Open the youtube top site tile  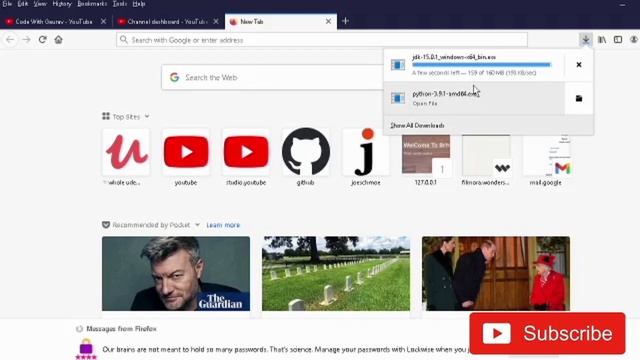click(x=186, y=152)
